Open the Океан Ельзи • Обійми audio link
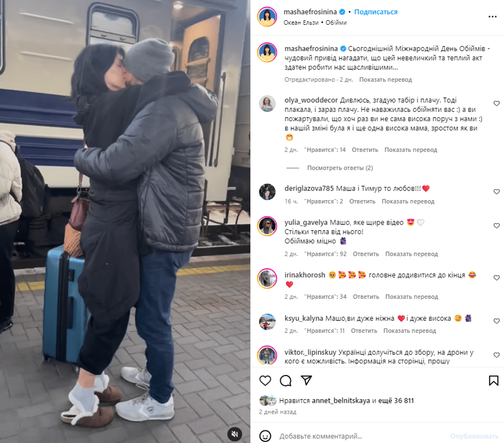This screenshot has width=504, height=443. (x=315, y=22)
